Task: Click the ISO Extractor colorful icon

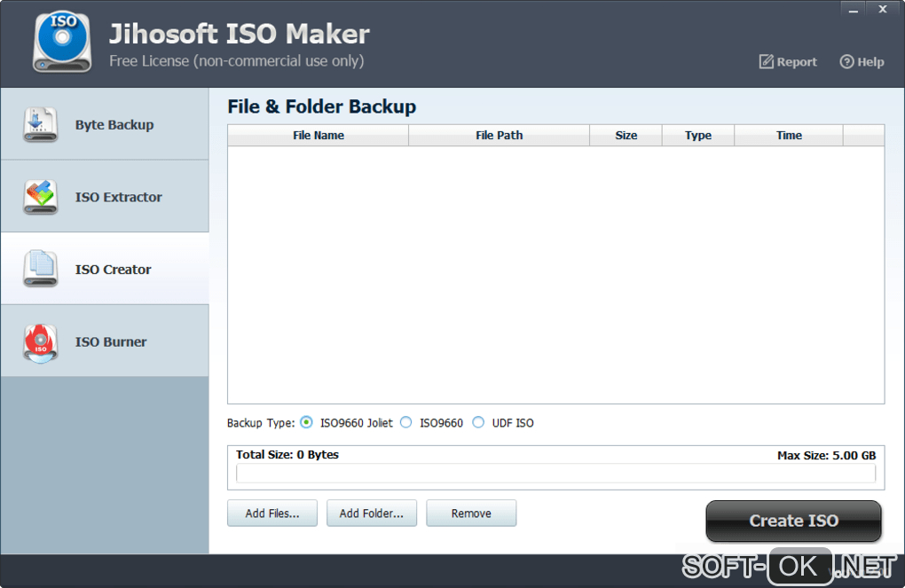Action: click(x=41, y=197)
